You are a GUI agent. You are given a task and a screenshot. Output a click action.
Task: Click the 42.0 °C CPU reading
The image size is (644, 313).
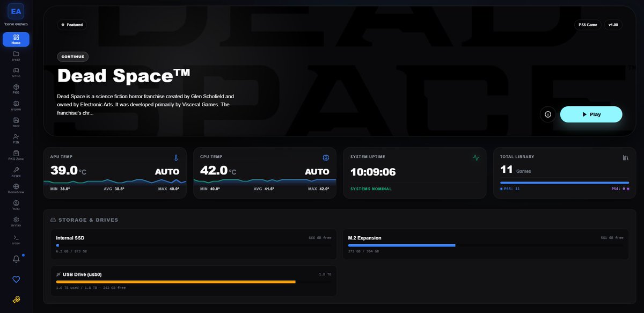[218, 171]
